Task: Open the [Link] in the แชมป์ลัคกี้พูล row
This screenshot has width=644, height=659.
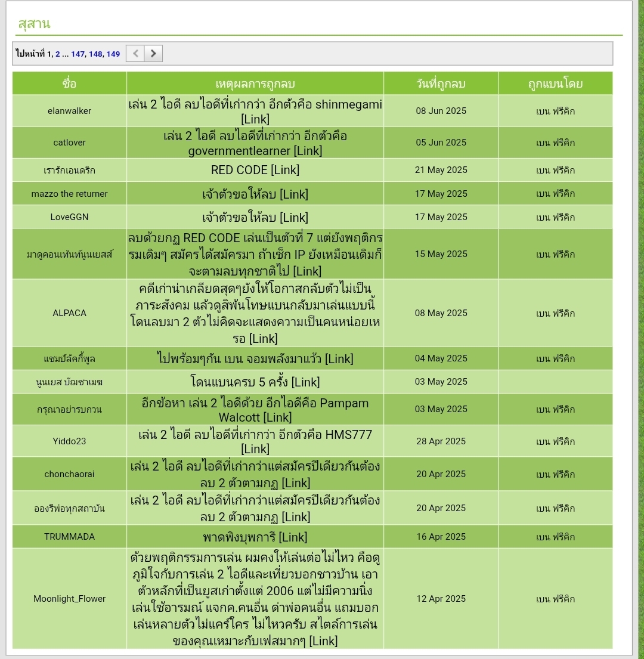Action: (339, 358)
